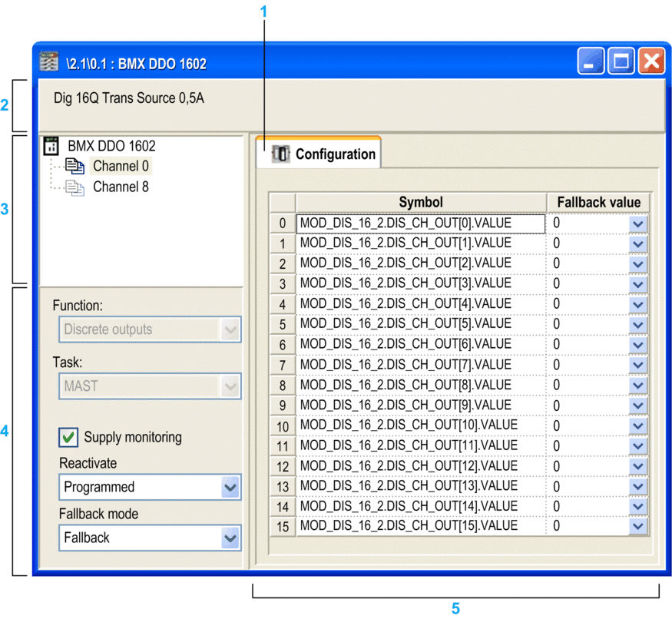This screenshot has height=619, width=672.
Task: Click the fallback value 0 in row 5
Action: [556, 324]
